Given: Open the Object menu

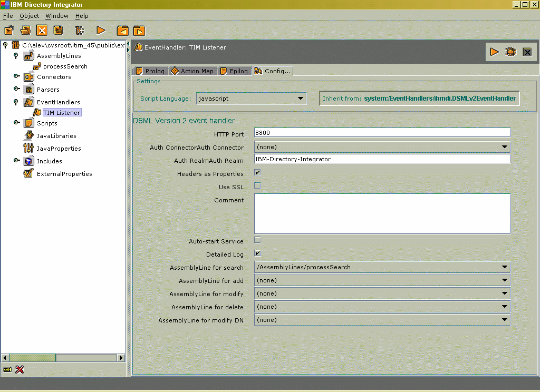Looking at the screenshot, I should (x=29, y=16).
